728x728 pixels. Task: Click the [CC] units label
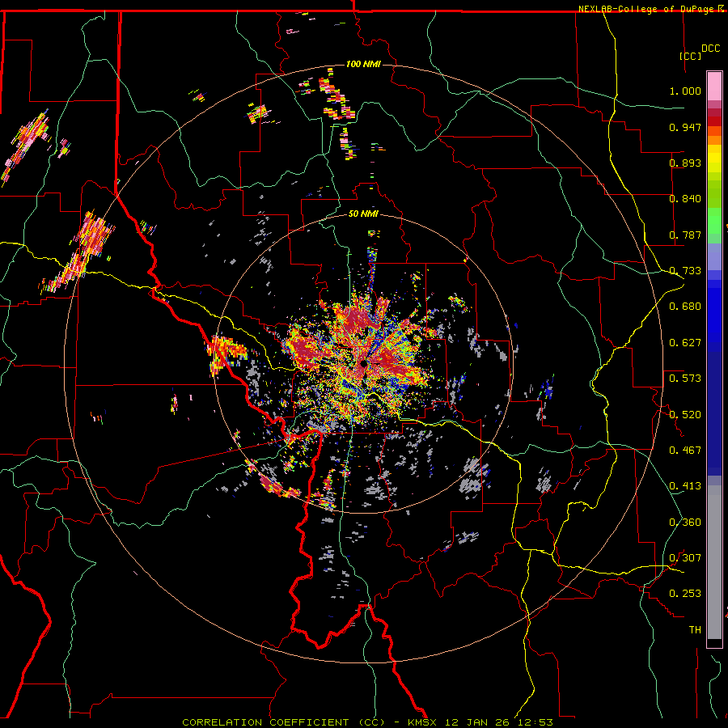click(691, 56)
